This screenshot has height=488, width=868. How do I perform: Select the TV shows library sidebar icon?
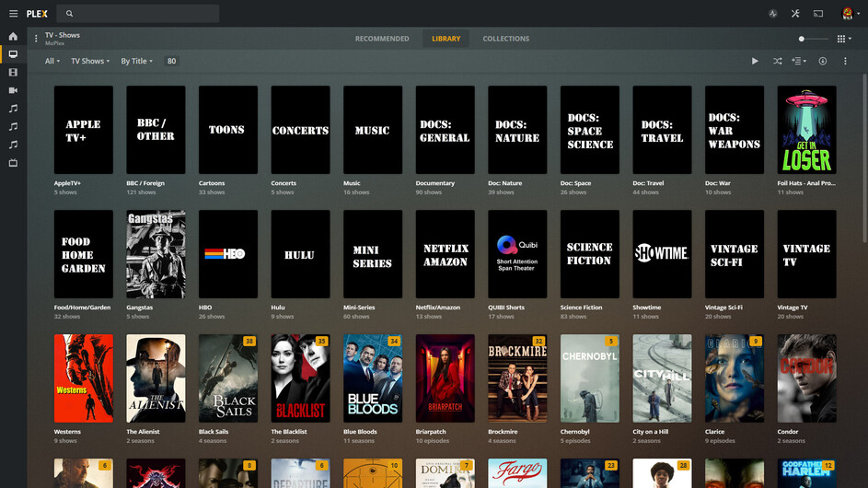click(13, 54)
